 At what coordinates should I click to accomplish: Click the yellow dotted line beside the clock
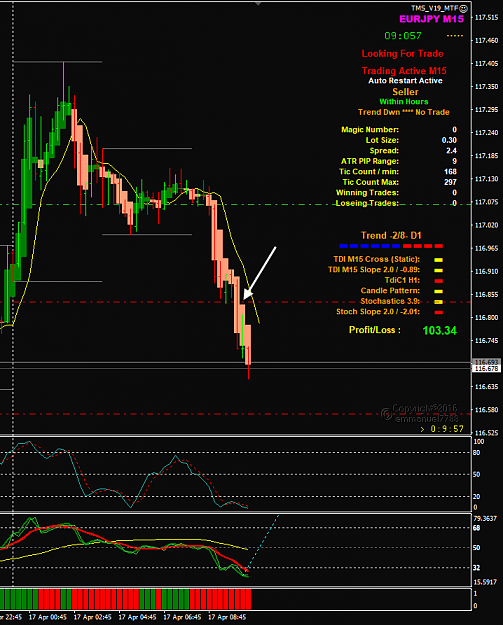[455, 36]
